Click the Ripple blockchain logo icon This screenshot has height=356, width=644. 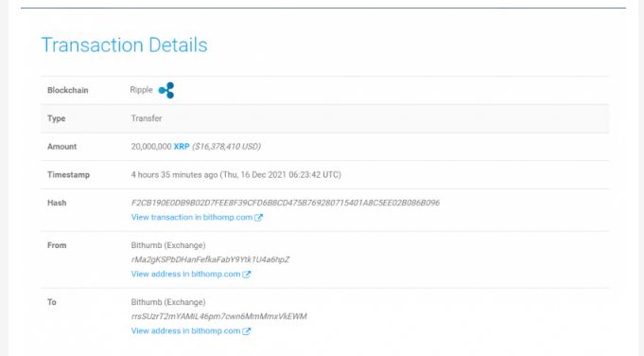pyautogui.click(x=166, y=91)
